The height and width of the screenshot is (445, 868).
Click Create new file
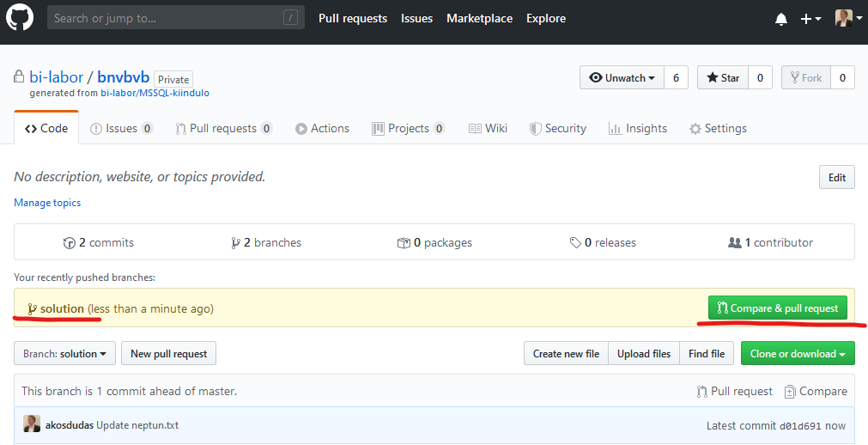tap(566, 354)
